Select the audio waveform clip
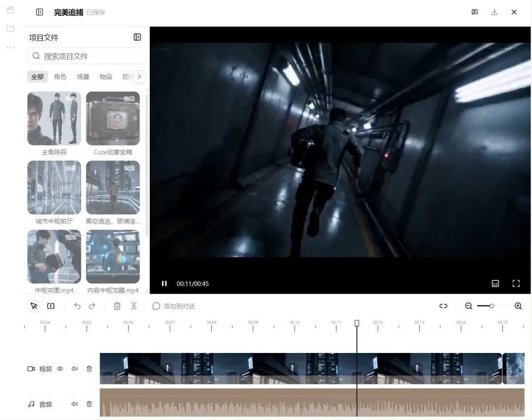532x420 pixels. tap(312, 402)
